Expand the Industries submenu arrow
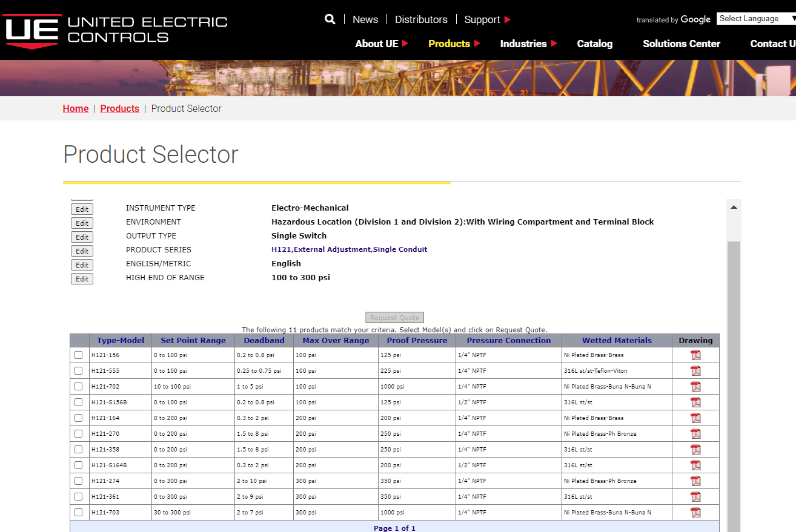Image resolution: width=796 pixels, height=532 pixels. click(554, 44)
